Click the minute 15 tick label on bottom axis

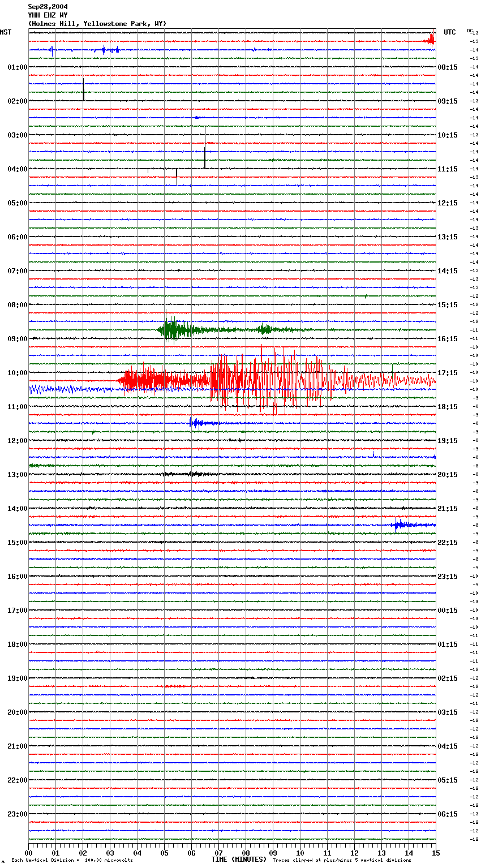pos(435,853)
